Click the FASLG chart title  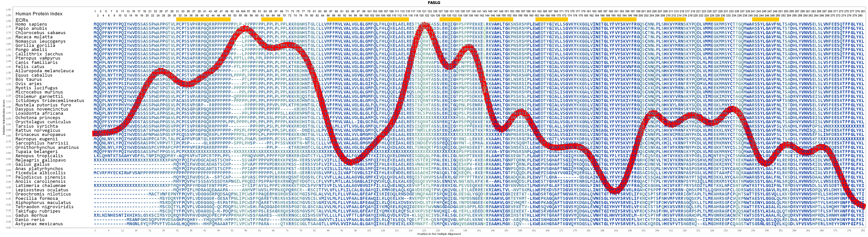click(x=434, y=3)
